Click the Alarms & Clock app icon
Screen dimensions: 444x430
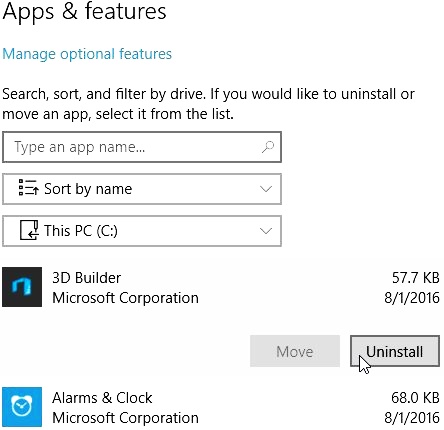(22, 407)
